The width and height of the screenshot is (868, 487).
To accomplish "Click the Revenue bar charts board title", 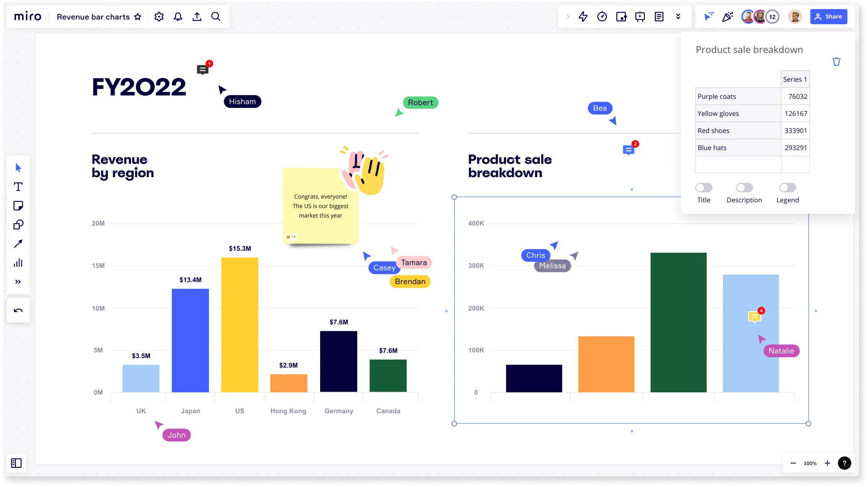I will click(x=93, y=17).
